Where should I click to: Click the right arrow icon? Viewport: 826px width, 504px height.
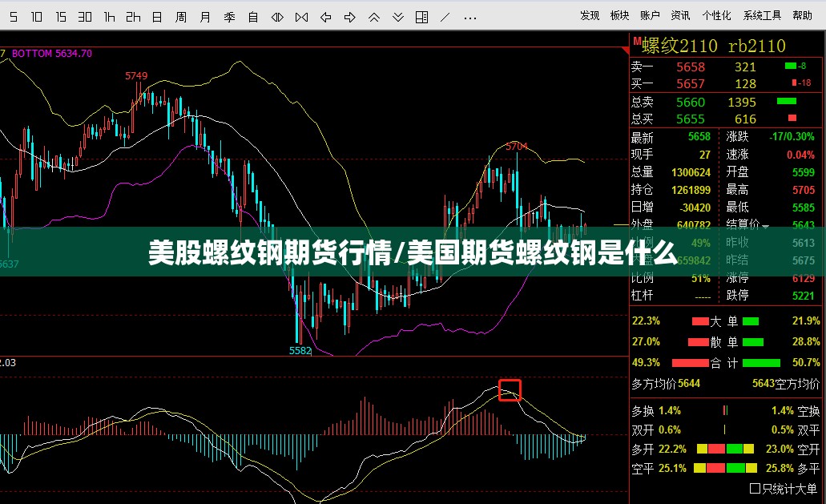pos(350,18)
